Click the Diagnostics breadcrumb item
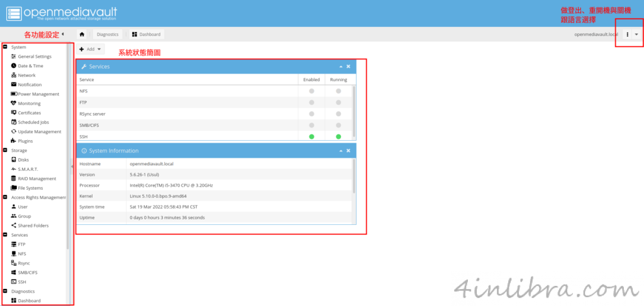644x306 pixels. tap(107, 35)
